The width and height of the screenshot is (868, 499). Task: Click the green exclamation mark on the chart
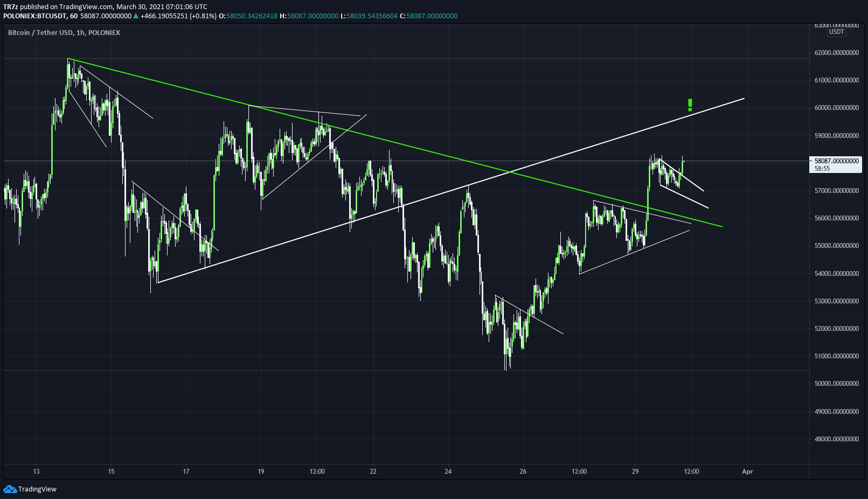[690, 105]
